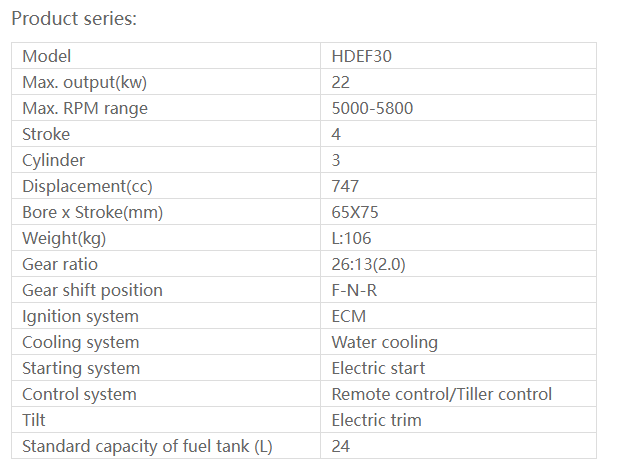Click the Starting system label
The width and height of the screenshot is (617, 473).
tap(81, 368)
